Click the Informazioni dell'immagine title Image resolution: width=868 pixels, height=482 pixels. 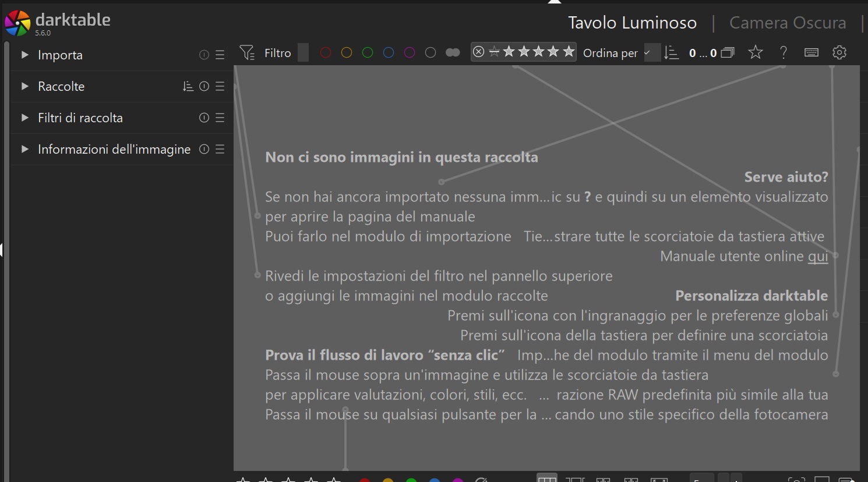114,149
